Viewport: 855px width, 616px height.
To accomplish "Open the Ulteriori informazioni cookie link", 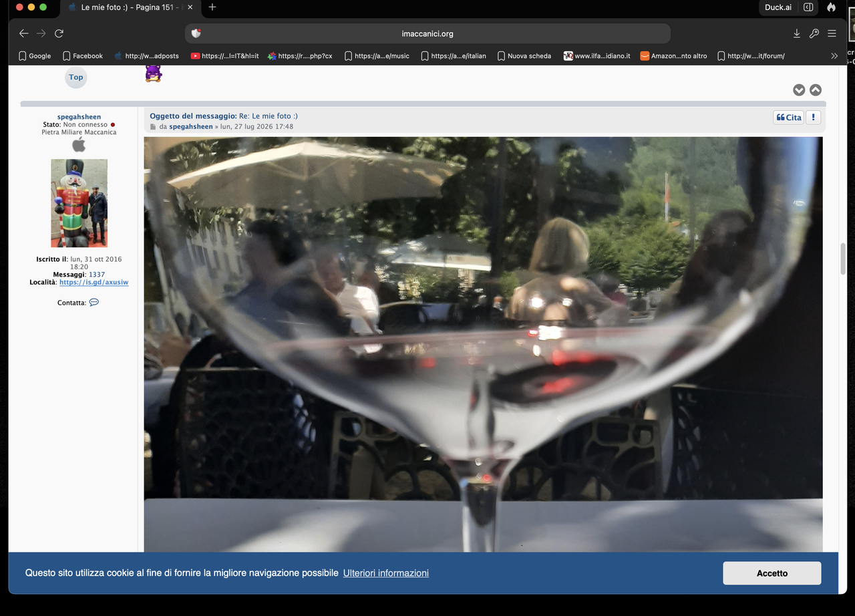I will click(386, 573).
